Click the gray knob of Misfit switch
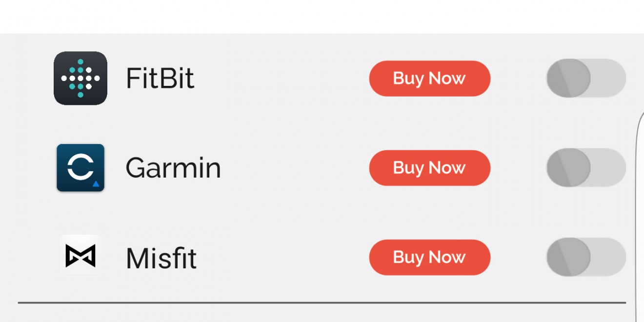This screenshot has height=322, width=644. click(x=568, y=257)
